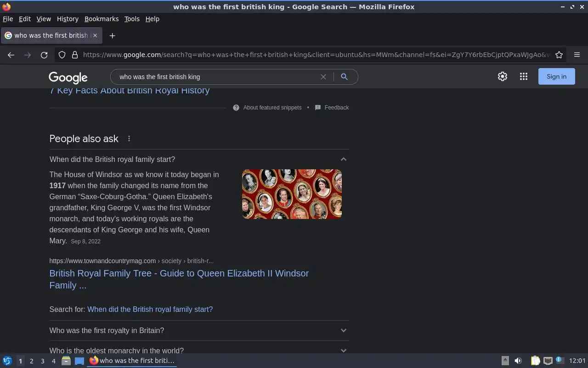The height and width of the screenshot is (368, 588).
Task: Click the browser back arrow
Action: (11, 55)
